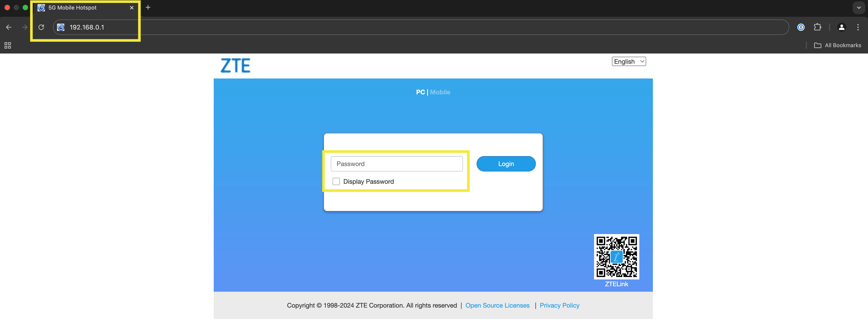Screen dimensions: 868x328
Task: Click the site information icon in address bar
Action: point(61,27)
